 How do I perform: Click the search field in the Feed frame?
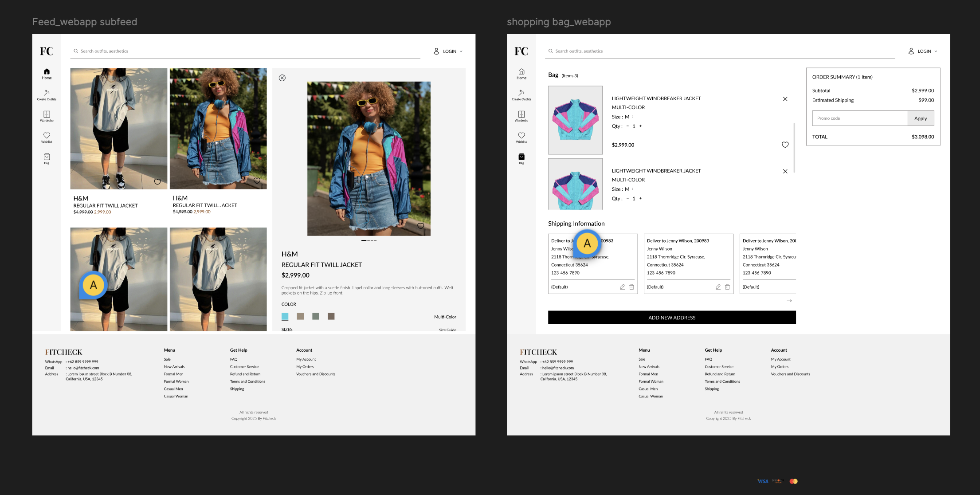(x=245, y=51)
